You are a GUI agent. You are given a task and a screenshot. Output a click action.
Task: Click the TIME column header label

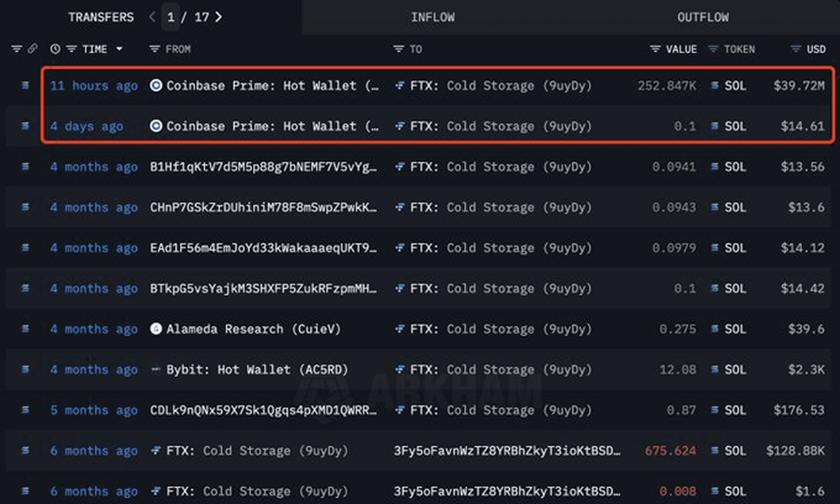[x=95, y=49]
